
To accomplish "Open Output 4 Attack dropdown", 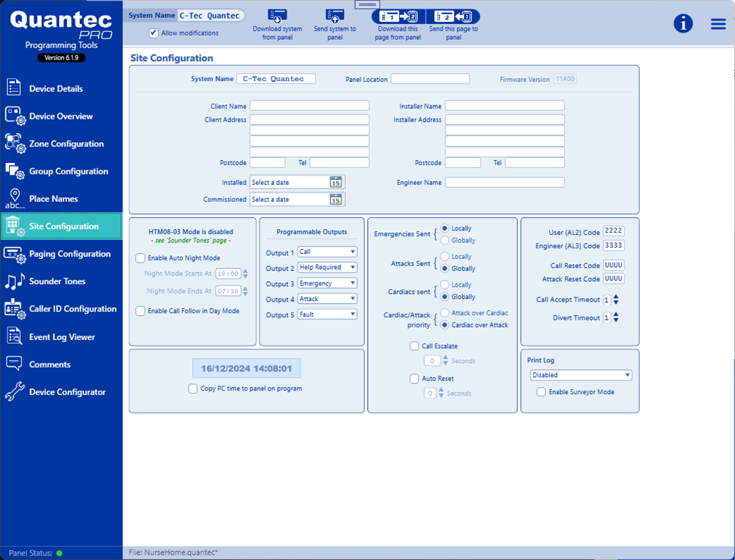I will tap(327, 299).
